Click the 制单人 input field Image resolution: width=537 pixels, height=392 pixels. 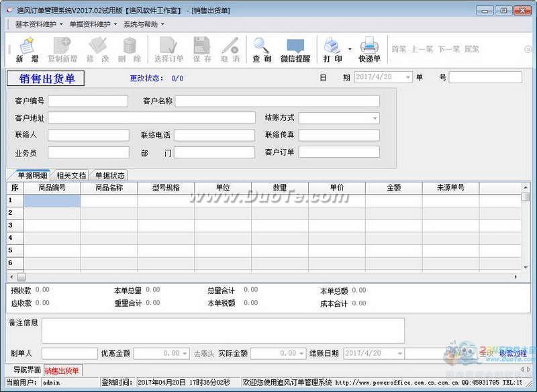[x=70, y=354]
